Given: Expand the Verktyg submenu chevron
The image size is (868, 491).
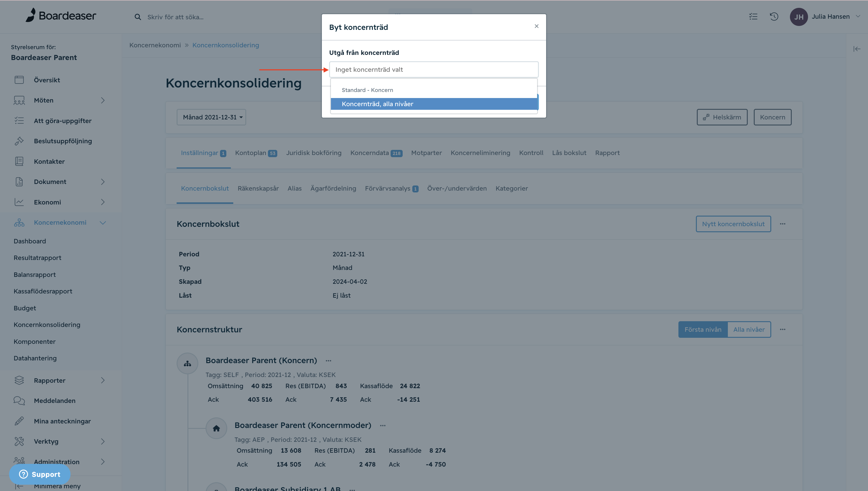Looking at the screenshot, I should (x=103, y=441).
